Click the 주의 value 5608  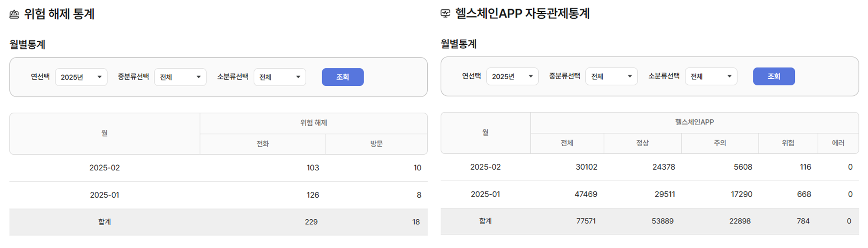tap(743, 167)
